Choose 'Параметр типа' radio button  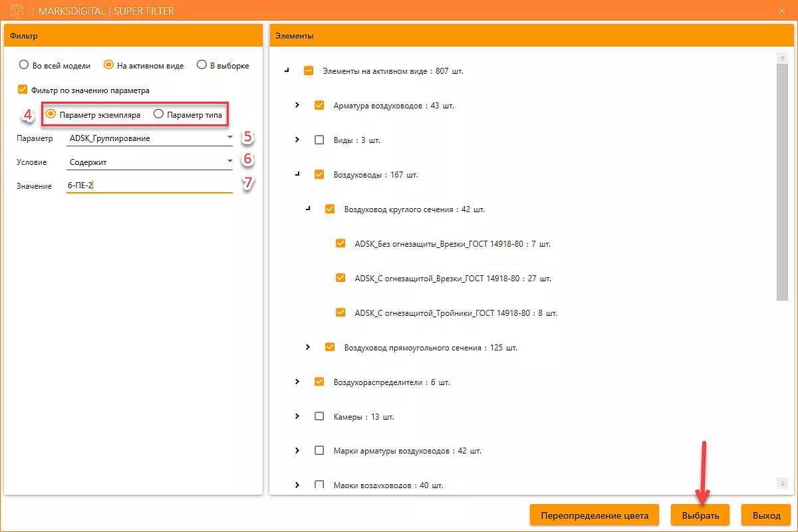tap(158, 114)
